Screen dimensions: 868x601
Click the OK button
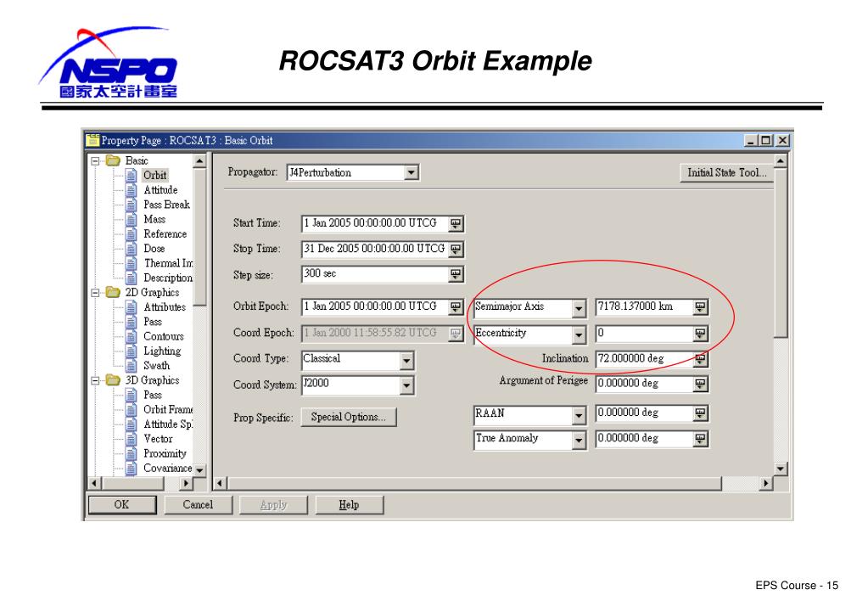tap(122, 504)
